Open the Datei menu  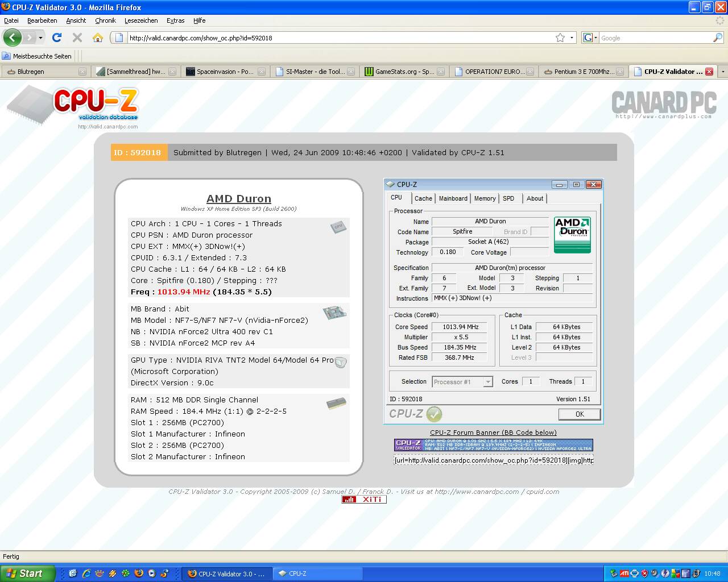click(x=11, y=20)
